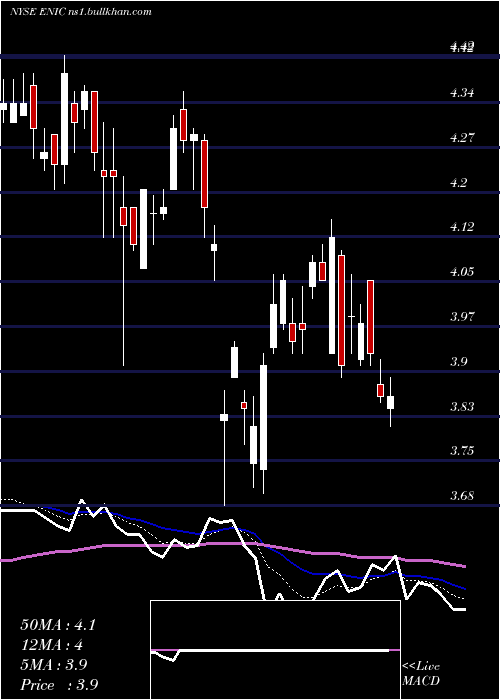Select the 4.27 price axis label
Screen dimensions: 500x700
[462, 138]
